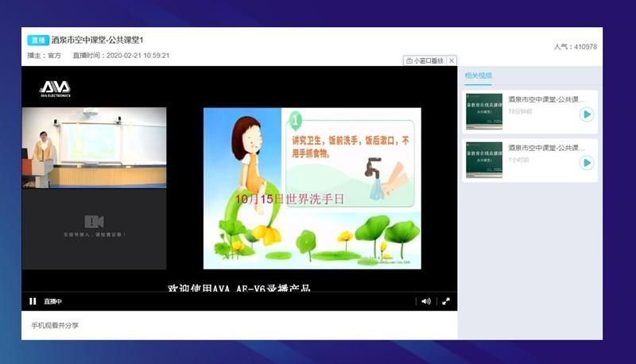
Task: Close the 小窗口播放 popup with X
Action: point(452,60)
